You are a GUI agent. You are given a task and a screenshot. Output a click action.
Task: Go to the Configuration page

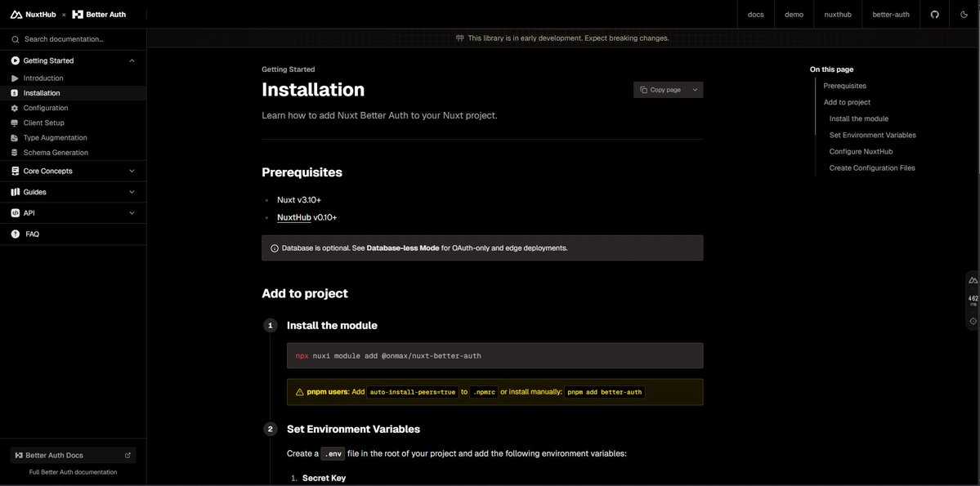coord(73,108)
